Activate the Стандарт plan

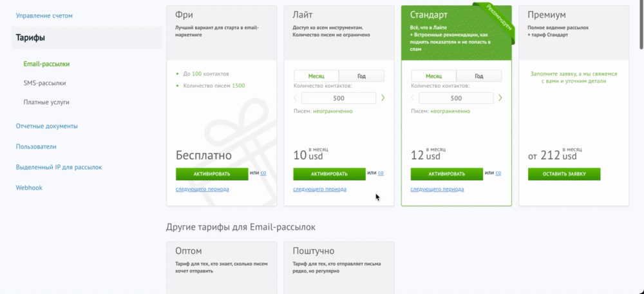(447, 174)
